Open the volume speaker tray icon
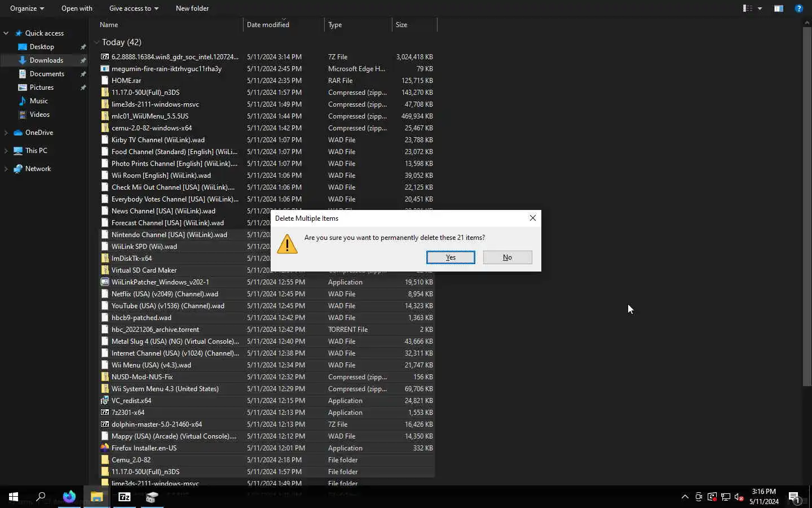 tap(739, 497)
